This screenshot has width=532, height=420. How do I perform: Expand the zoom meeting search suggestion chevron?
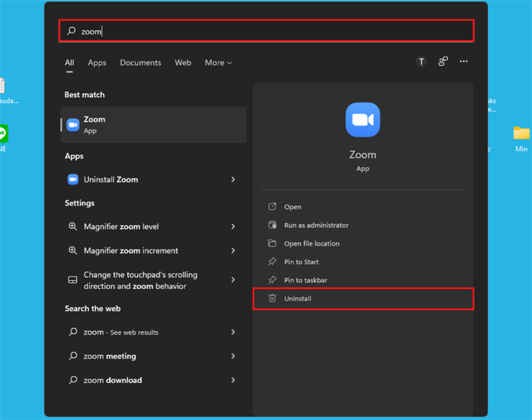[x=232, y=356]
